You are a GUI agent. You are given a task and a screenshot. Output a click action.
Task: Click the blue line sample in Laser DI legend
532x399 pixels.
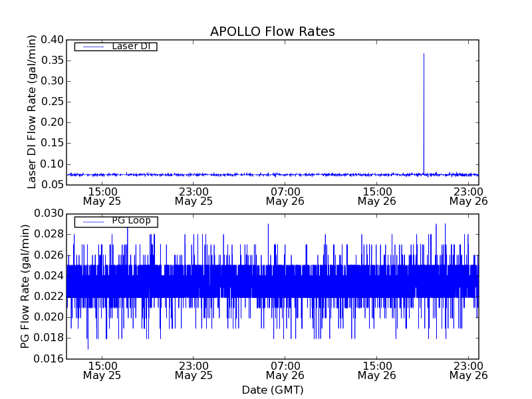pyautogui.click(x=92, y=47)
